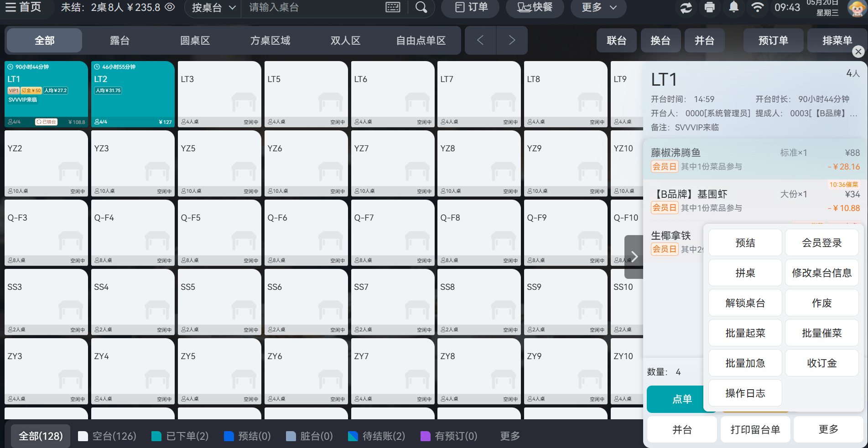The height and width of the screenshot is (448, 868).
Task: Choose 作废 option
Action: 822,303
